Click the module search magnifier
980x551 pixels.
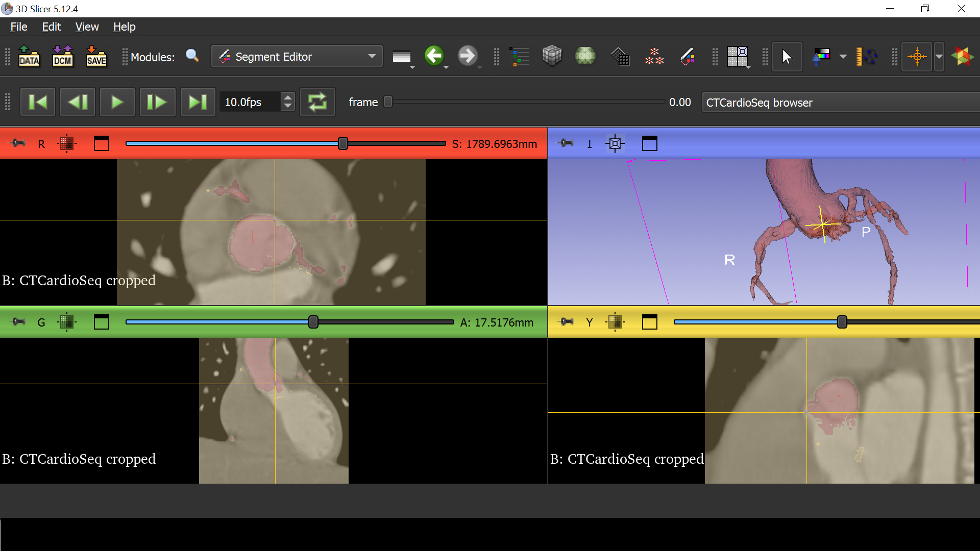(x=192, y=56)
